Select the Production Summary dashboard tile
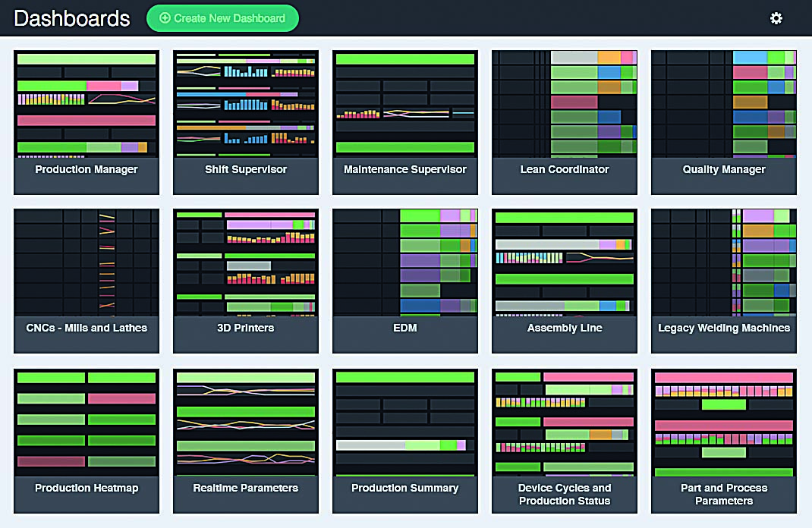 tap(405, 441)
